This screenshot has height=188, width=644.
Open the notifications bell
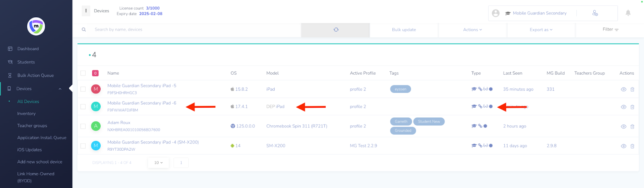628,13
